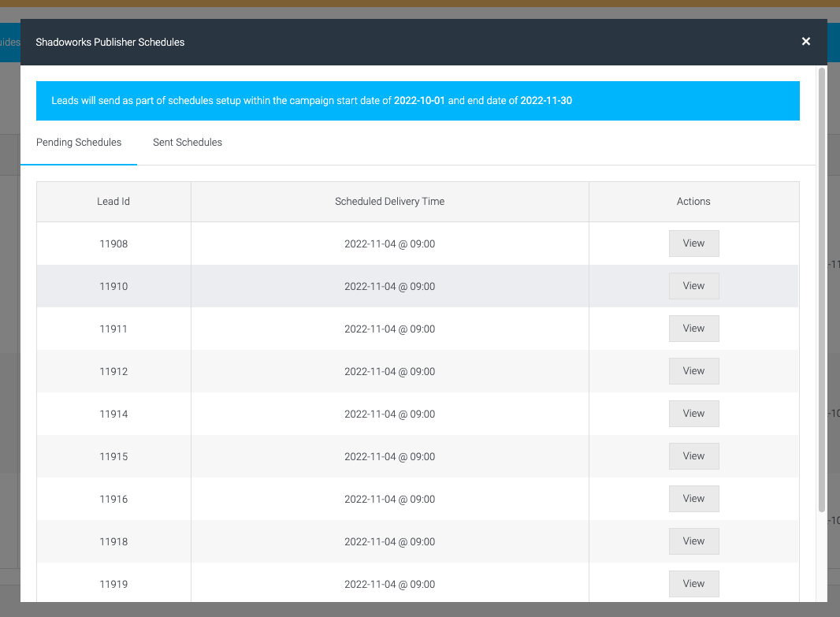Click the Scheduled Delivery Time column header
This screenshot has width=840, height=617.
pos(389,201)
